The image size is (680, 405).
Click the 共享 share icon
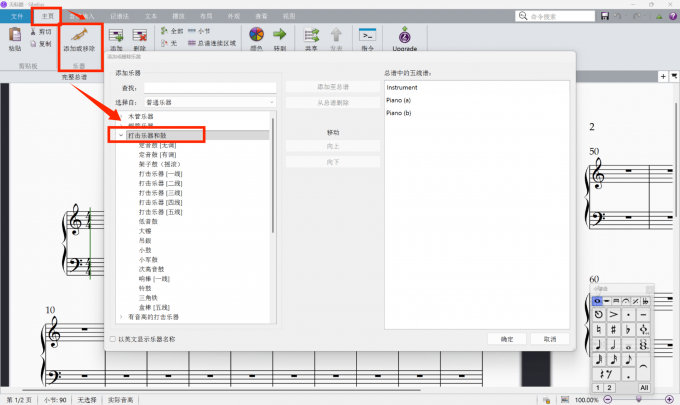click(311, 35)
